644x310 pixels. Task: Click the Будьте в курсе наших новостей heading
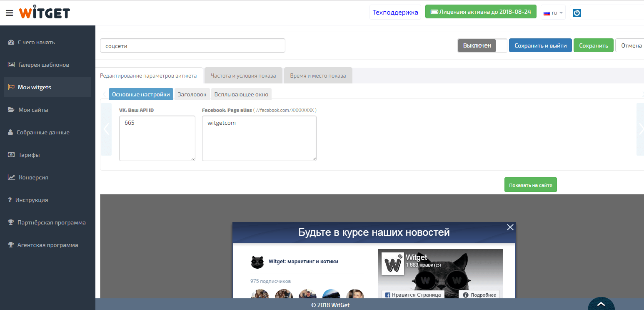374,232
